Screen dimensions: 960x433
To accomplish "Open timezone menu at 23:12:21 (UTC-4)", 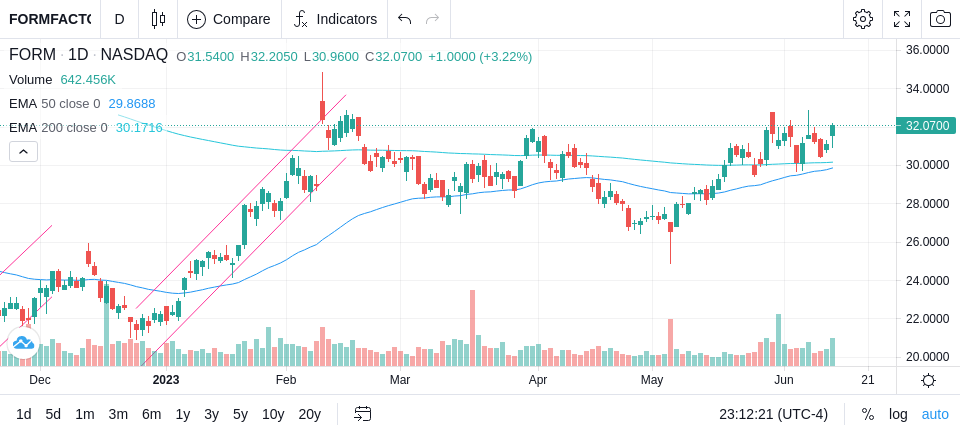I will 773,414.
